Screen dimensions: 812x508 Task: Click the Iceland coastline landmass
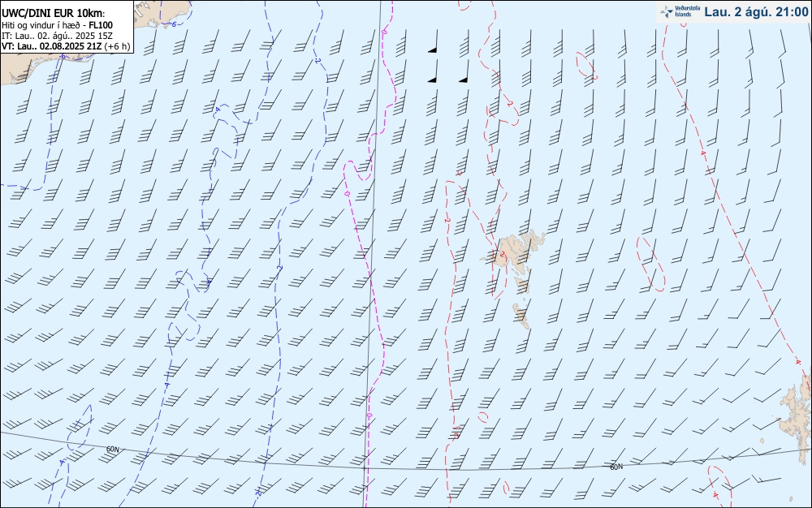click(x=21, y=70)
